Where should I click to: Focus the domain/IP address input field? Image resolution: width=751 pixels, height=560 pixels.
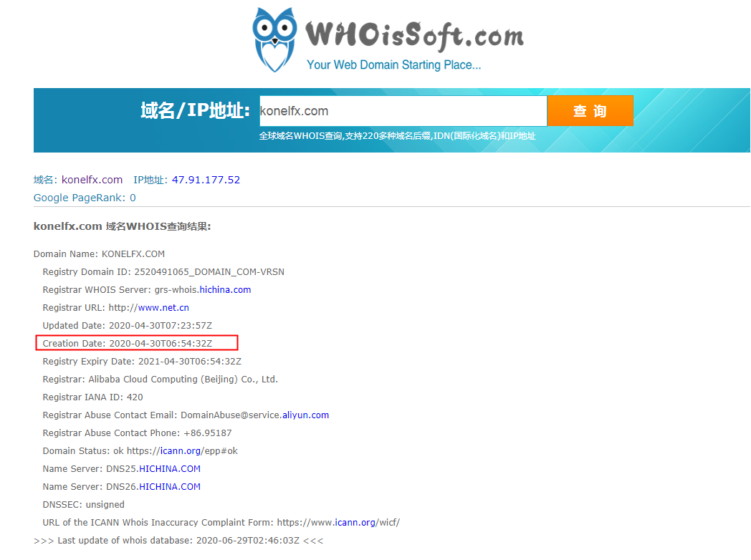(403, 110)
